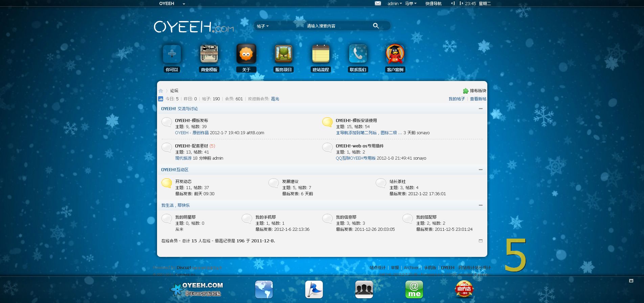The image size is (644, 303).
Task: Click the green puzzle 排布版块 icon
Action: [x=466, y=91]
